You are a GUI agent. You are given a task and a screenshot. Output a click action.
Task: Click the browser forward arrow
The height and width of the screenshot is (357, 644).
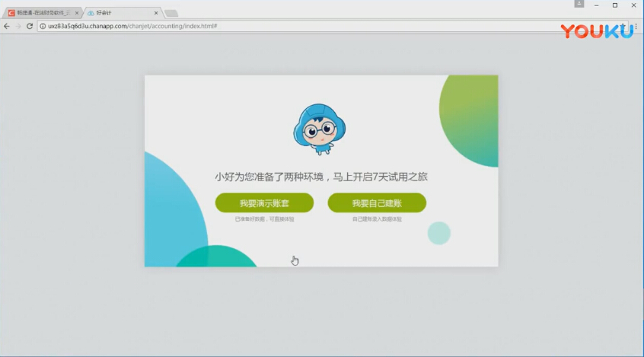click(18, 26)
